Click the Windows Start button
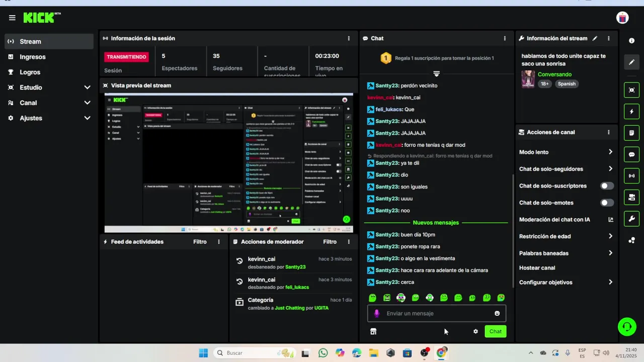This screenshot has height=362, width=644. click(x=203, y=353)
